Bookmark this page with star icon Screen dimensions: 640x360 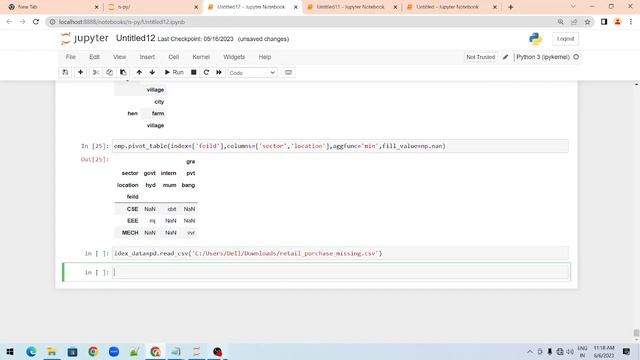587,22
